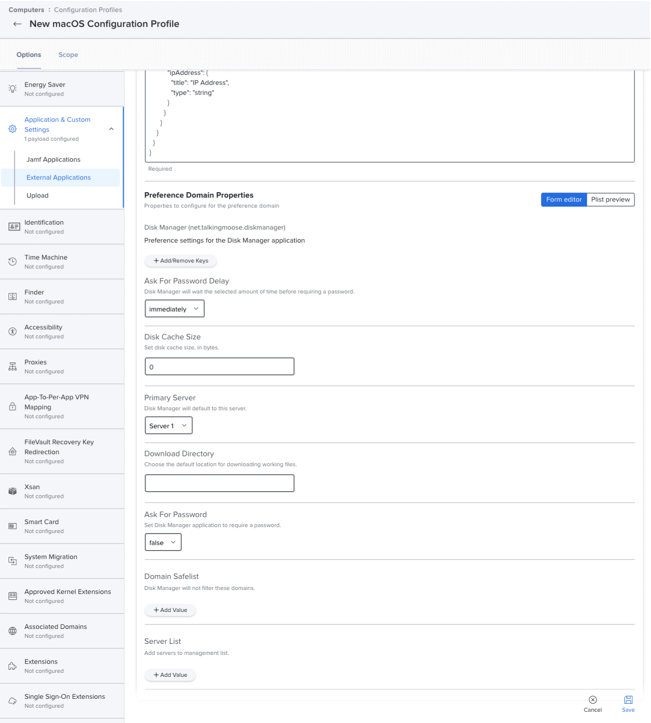Image resolution: width=651 pixels, height=723 pixels.
Task: Click the Approved Kernel Extensions icon
Action: [x=12, y=596]
